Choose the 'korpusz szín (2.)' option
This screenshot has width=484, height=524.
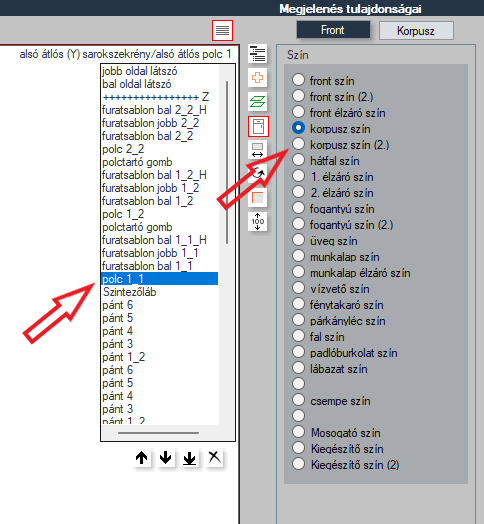pos(298,144)
